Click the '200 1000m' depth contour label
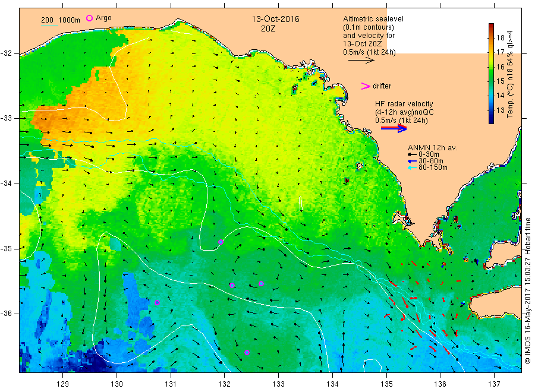This screenshot has width=535, height=392. [x=61, y=20]
